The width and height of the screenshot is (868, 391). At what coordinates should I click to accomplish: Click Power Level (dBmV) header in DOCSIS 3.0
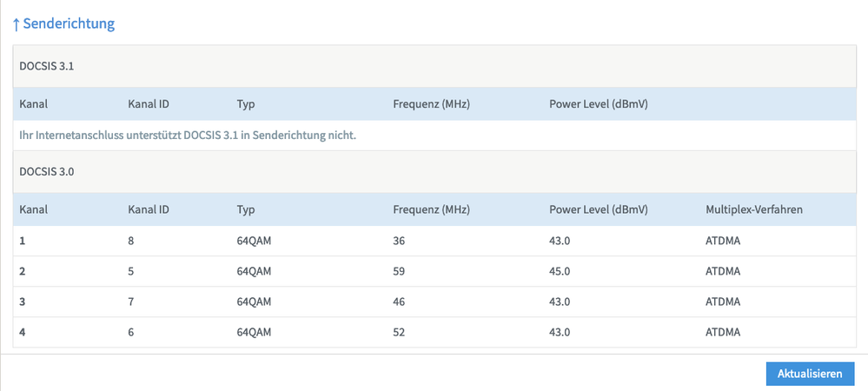click(x=599, y=209)
